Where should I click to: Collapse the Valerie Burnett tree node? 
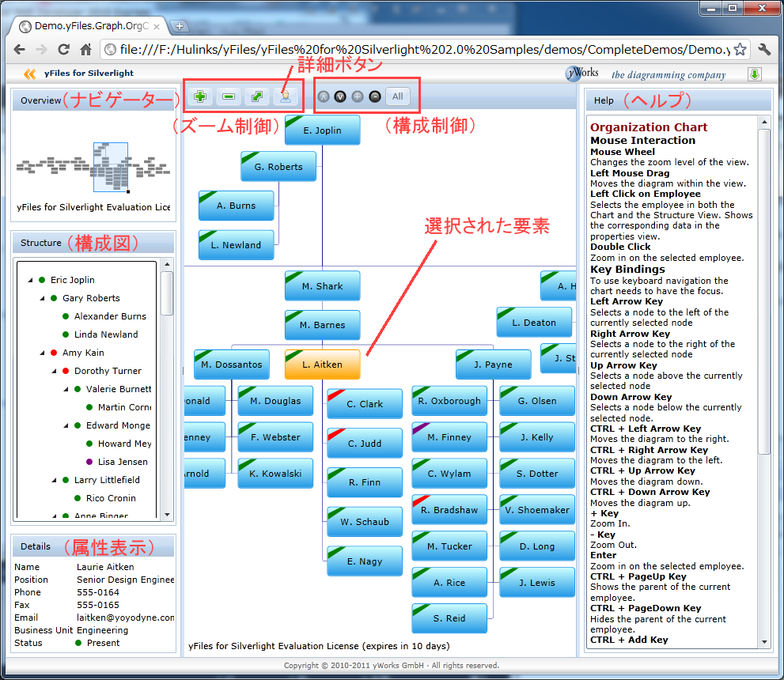tap(66, 389)
